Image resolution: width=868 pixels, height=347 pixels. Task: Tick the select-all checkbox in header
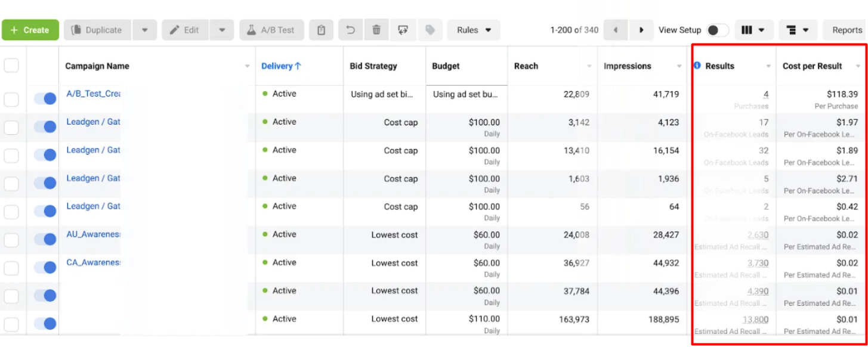[11, 66]
